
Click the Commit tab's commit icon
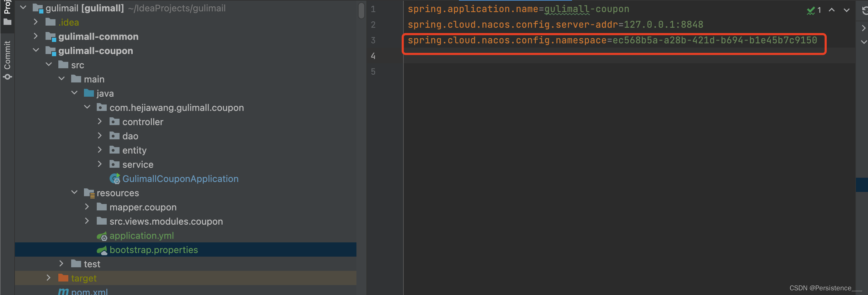pos(7,77)
